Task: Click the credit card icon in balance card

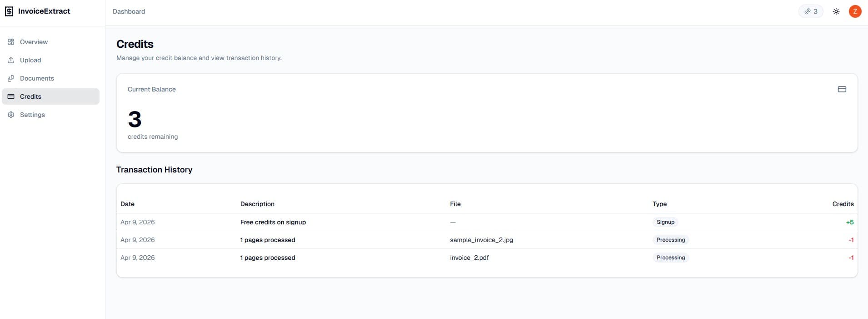Action: (842, 89)
